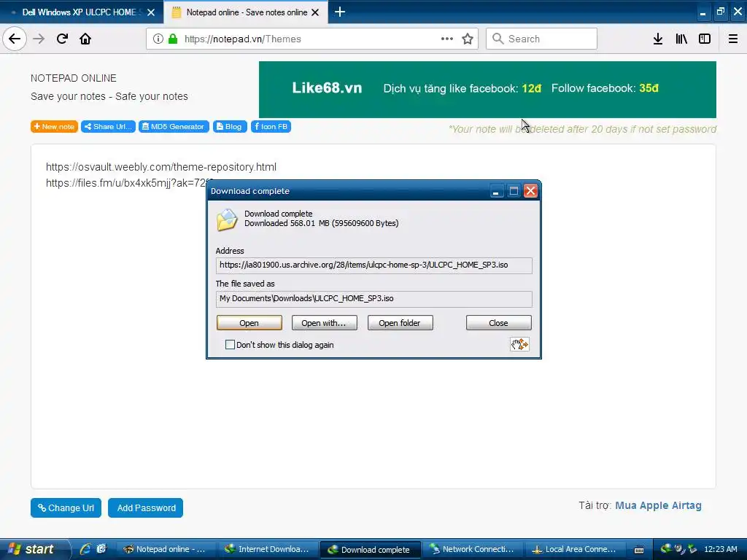Click the browser forward arrow
This screenshot has height=560, width=747.
click(39, 39)
